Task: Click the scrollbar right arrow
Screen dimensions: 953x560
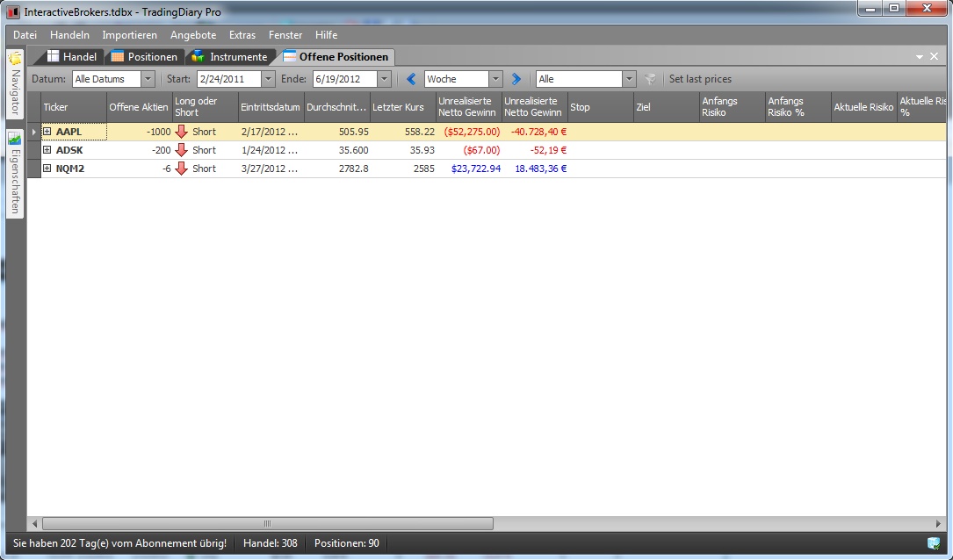Action: click(939, 523)
